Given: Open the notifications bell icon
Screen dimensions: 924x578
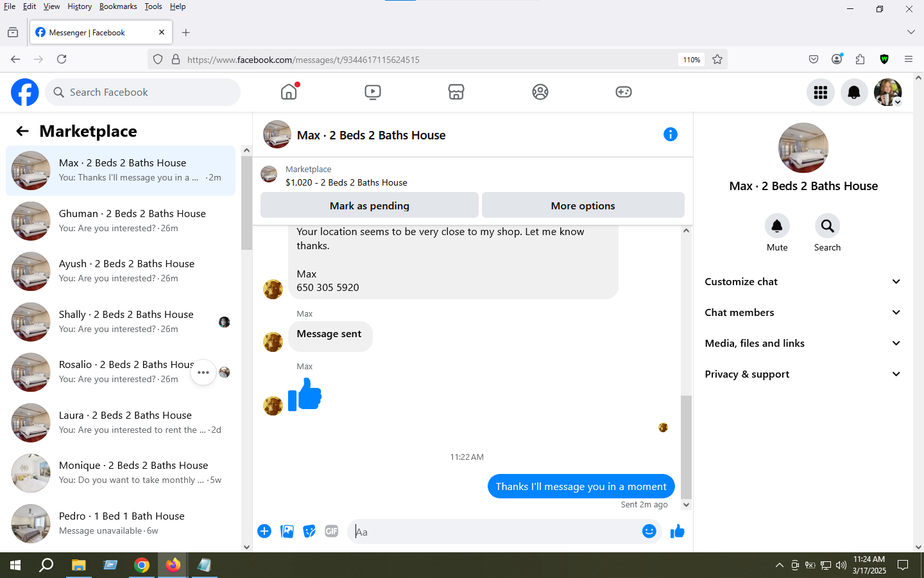Looking at the screenshot, I should tap(854, 92).
